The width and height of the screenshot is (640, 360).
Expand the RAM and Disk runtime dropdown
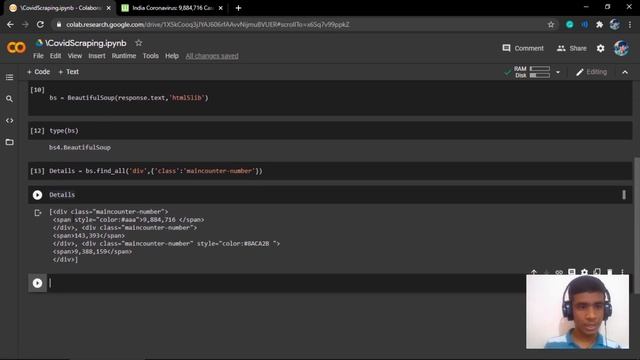pyautogui.click(x=558, y=72)
